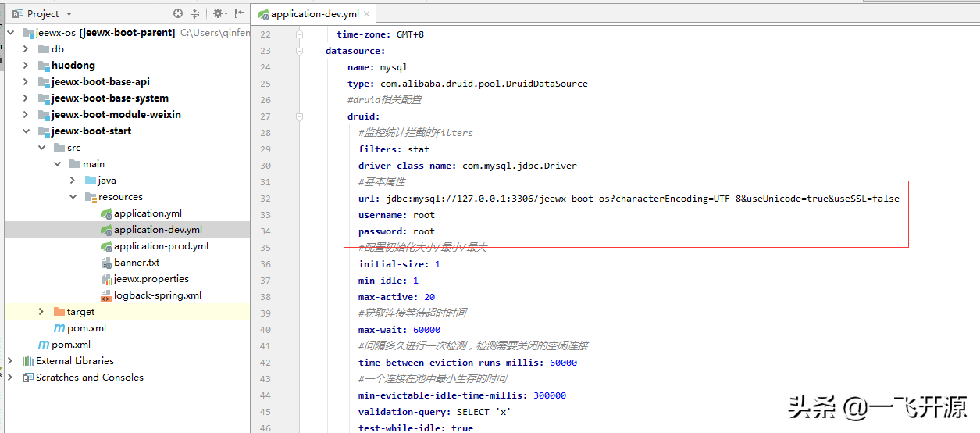Open the Project view dropdown

pyautogui.click(x=69, y=14)
